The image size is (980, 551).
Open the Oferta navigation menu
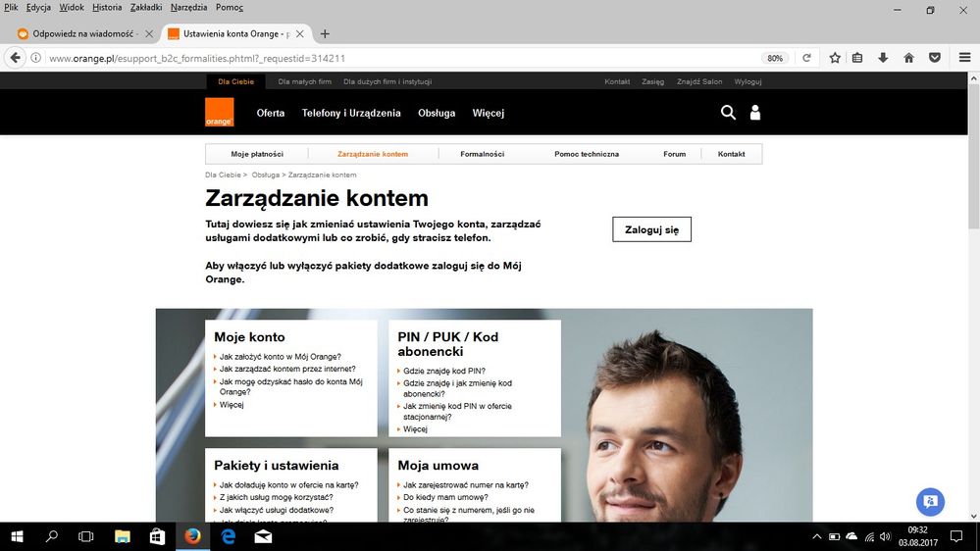coord(270,113)
